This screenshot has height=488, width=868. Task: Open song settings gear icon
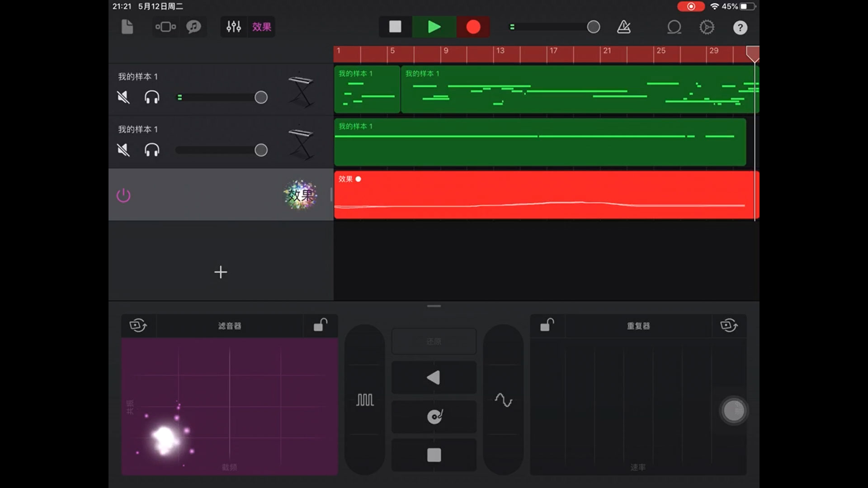coord(707,27)
